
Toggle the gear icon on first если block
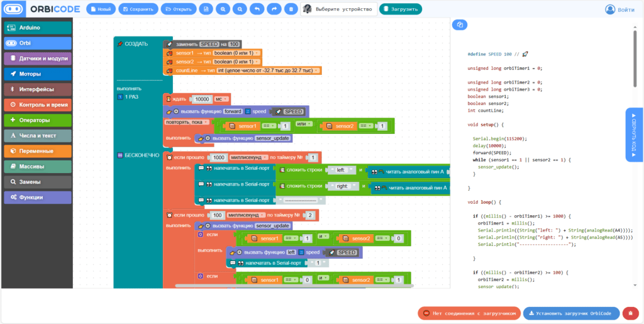pos(201,235)
